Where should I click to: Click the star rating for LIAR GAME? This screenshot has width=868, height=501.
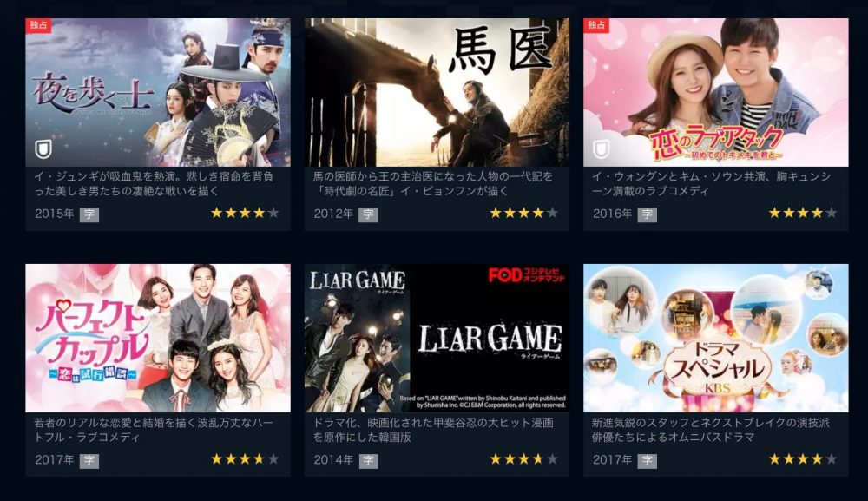(x=523, y=459)
